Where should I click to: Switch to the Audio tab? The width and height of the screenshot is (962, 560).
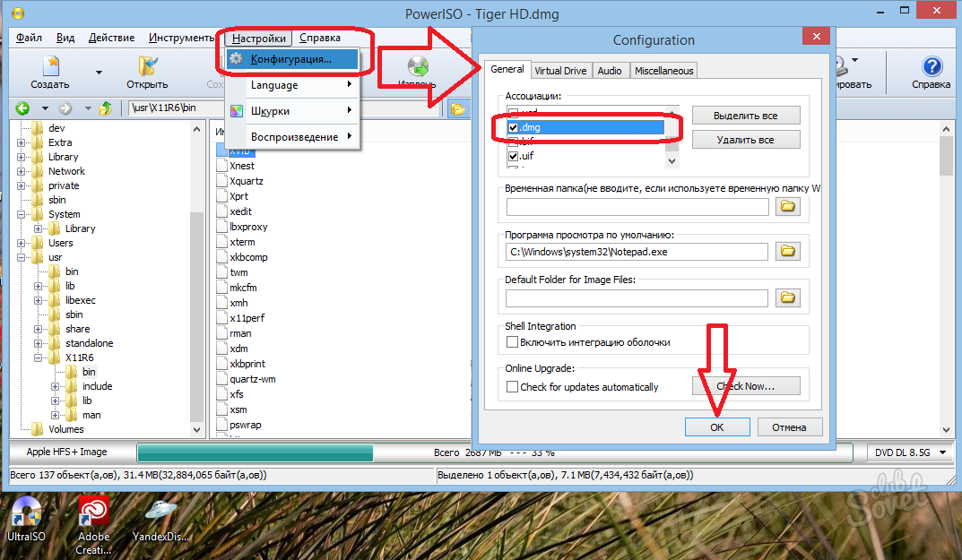point(610,71)
